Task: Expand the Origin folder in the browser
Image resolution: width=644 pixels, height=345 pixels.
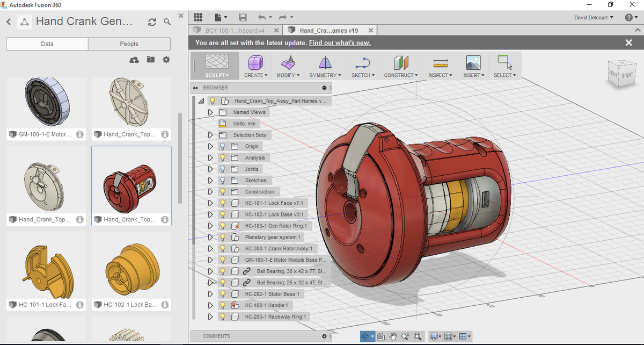Action: tap(210, 146)
